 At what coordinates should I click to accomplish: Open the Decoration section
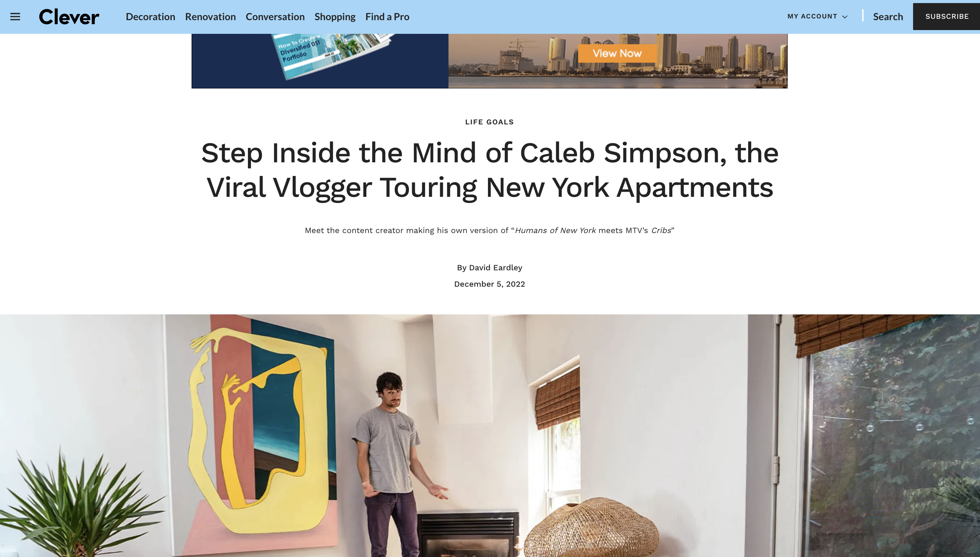coord(151,16)
